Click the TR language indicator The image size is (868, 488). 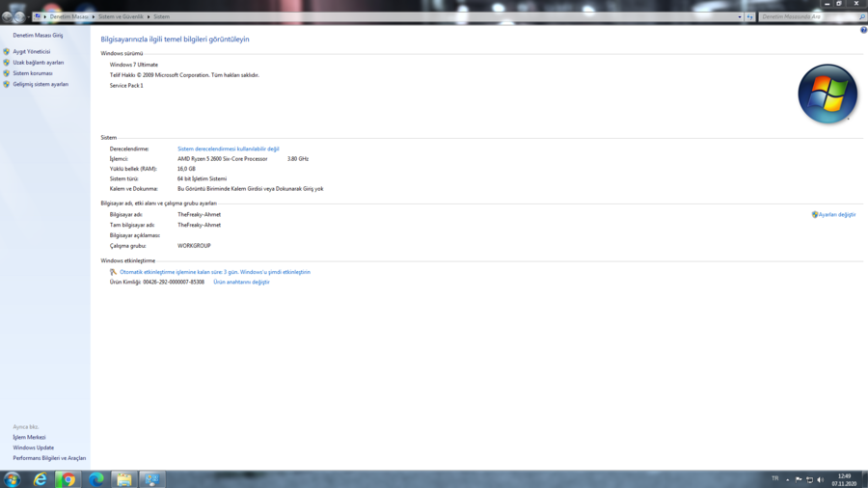click(775, 478)
